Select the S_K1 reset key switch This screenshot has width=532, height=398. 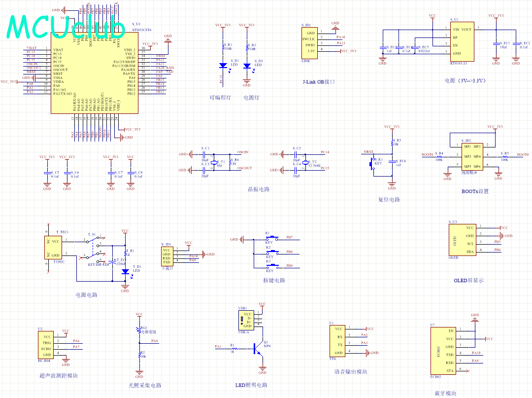tap(373, 164)
